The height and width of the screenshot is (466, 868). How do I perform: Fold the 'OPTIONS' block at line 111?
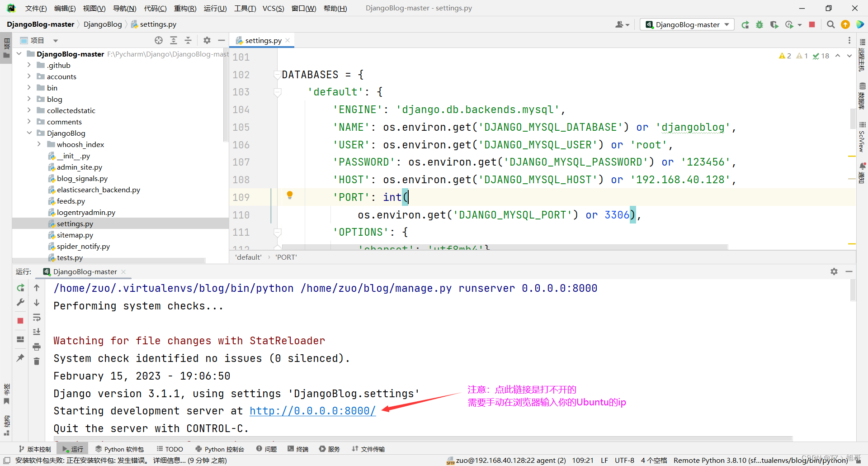click(277, 233)
